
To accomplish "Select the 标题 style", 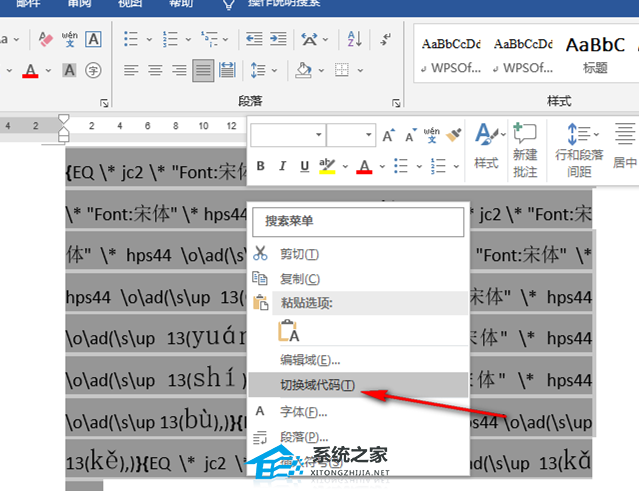I will [595, 55].
